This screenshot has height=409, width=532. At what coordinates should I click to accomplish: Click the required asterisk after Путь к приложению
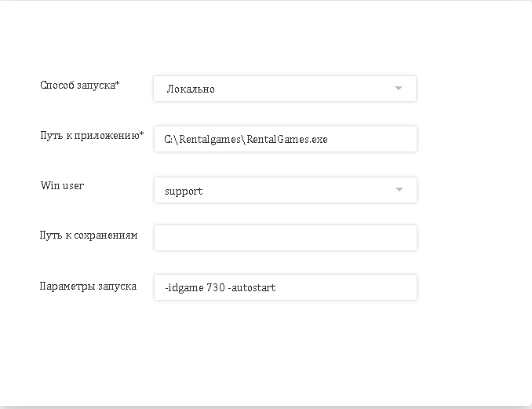141,134
